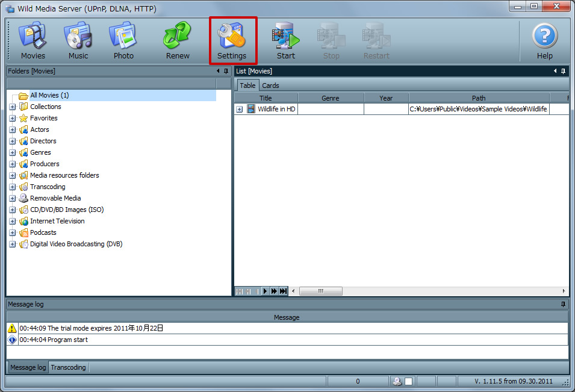The image size is (575, 392).
Task: Click the Message column header
Action: pyautogui.click(x=287, y=317)
